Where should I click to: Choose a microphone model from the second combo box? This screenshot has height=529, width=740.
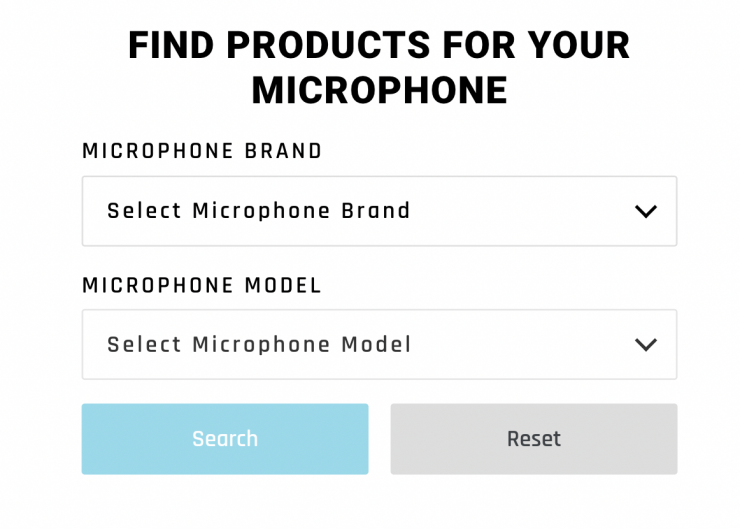tap(379, 344)
